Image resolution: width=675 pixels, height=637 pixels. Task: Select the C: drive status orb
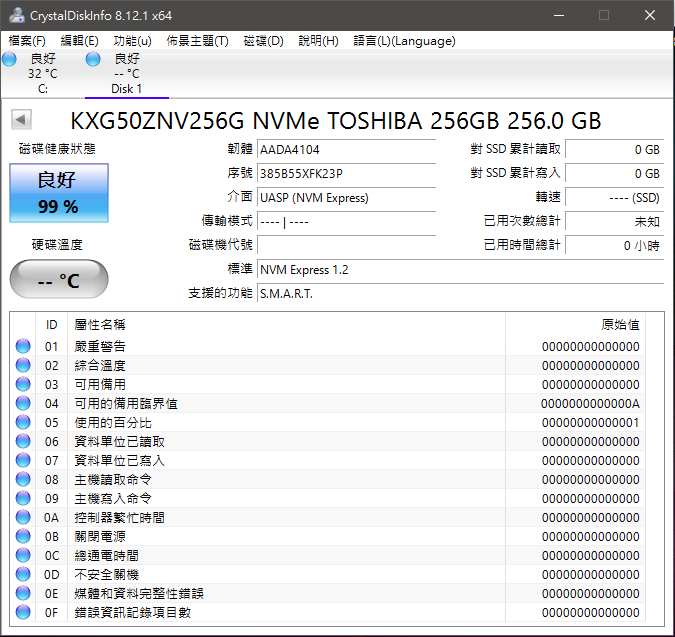tap(10, 60)
